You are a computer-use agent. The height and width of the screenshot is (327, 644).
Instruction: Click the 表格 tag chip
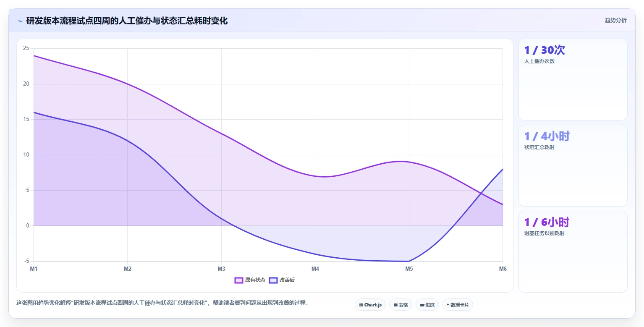tap(401, 305)
